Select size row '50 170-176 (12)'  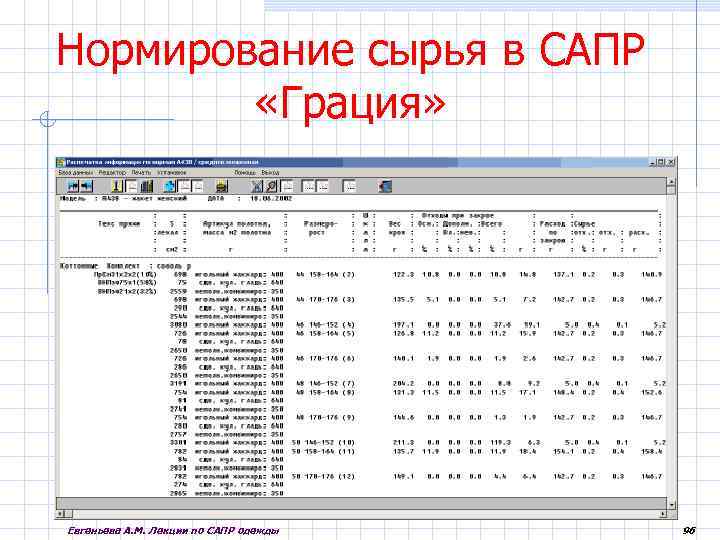coord(324,477)
